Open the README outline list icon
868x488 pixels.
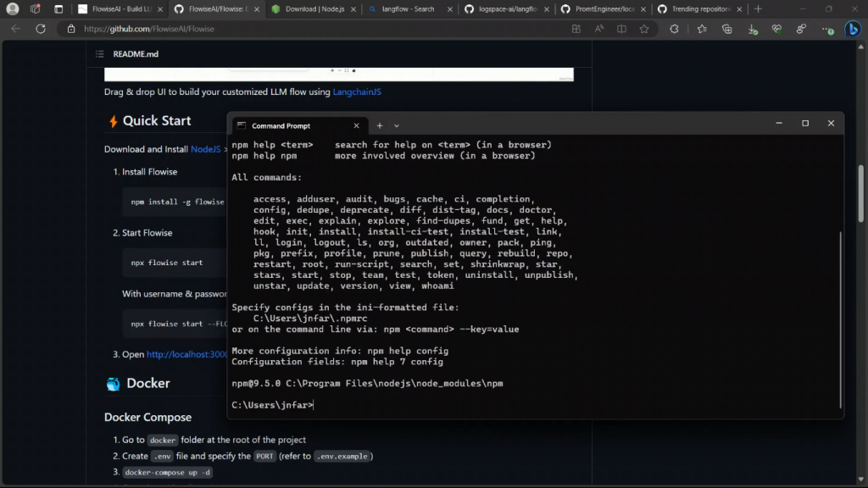click(x=100, y=54)
